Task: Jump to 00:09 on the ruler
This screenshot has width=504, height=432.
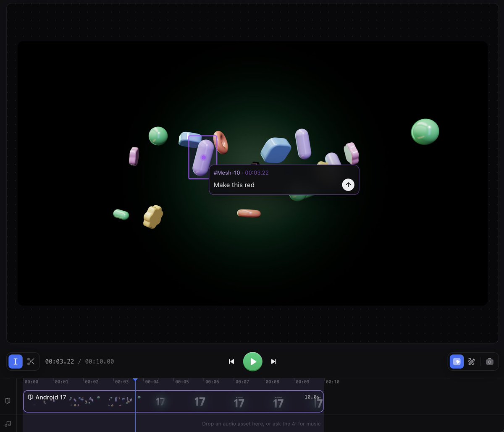Action: coord(302,382)
